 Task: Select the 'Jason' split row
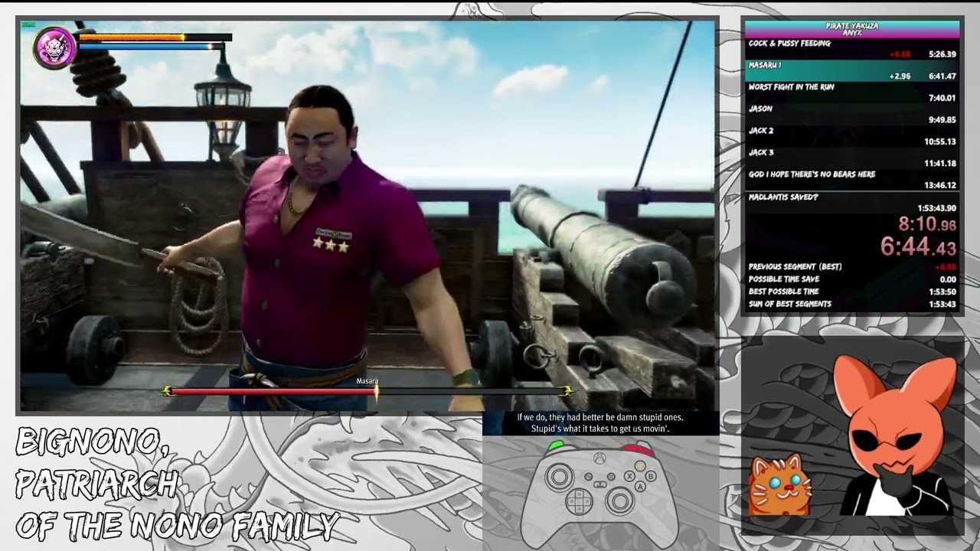852,114
